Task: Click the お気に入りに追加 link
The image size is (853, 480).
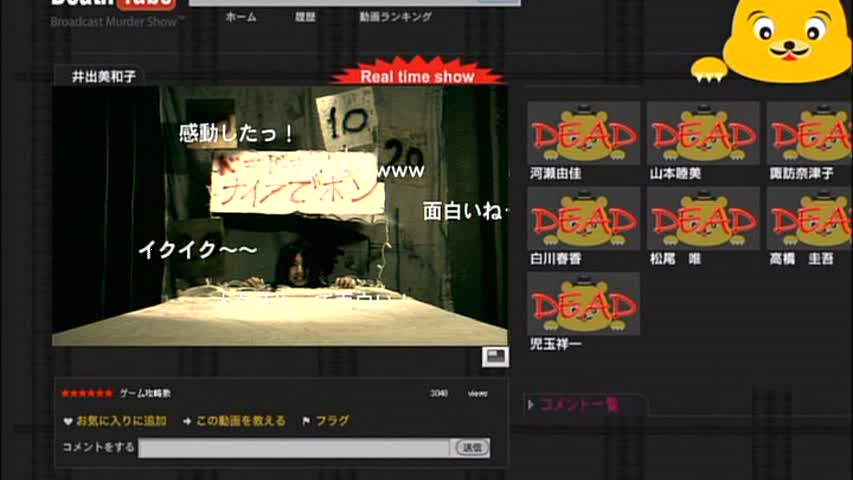Action: click(121, 422)
